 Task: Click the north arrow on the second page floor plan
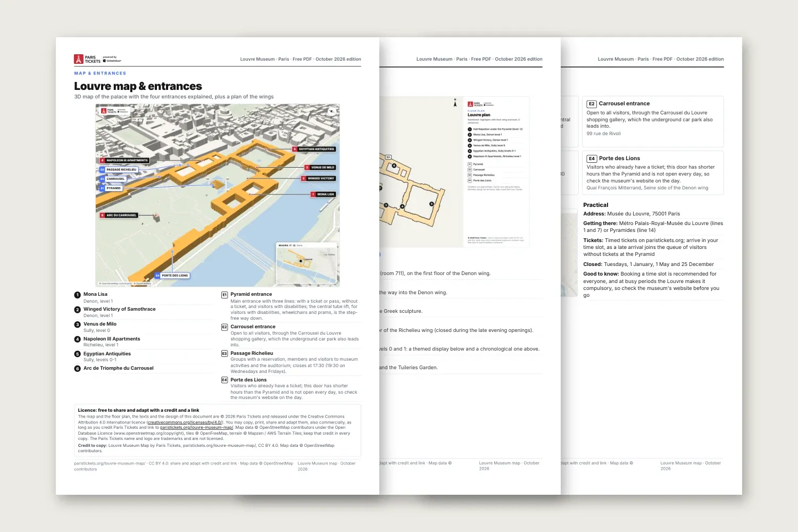455,103
